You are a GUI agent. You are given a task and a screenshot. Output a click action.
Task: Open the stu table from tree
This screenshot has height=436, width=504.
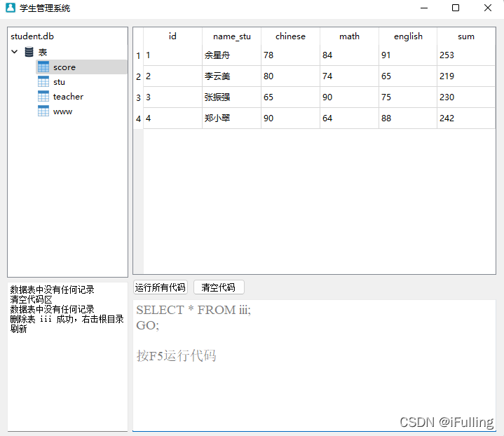[x=59, y=82]
